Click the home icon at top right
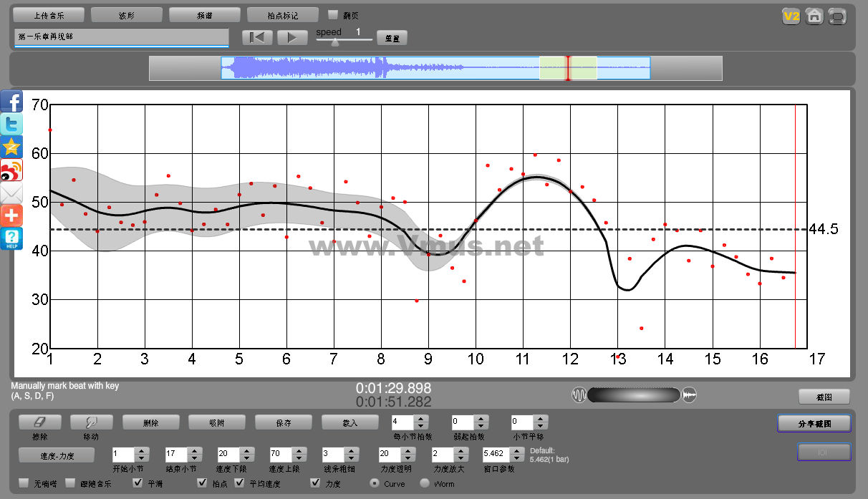This screenshot has width=868, height=499. tap(814, 16)
